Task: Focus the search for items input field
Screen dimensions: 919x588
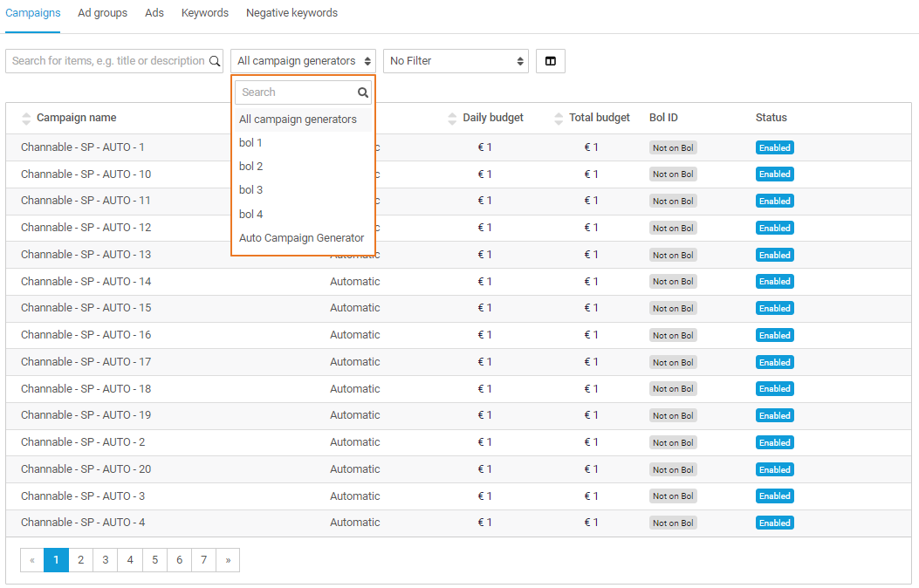Action: point(106,61)
